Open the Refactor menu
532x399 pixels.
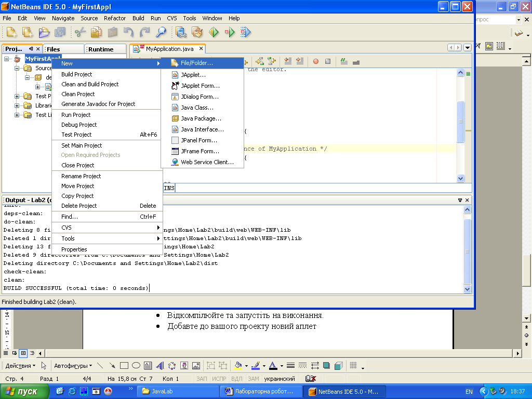coord(115,18)
